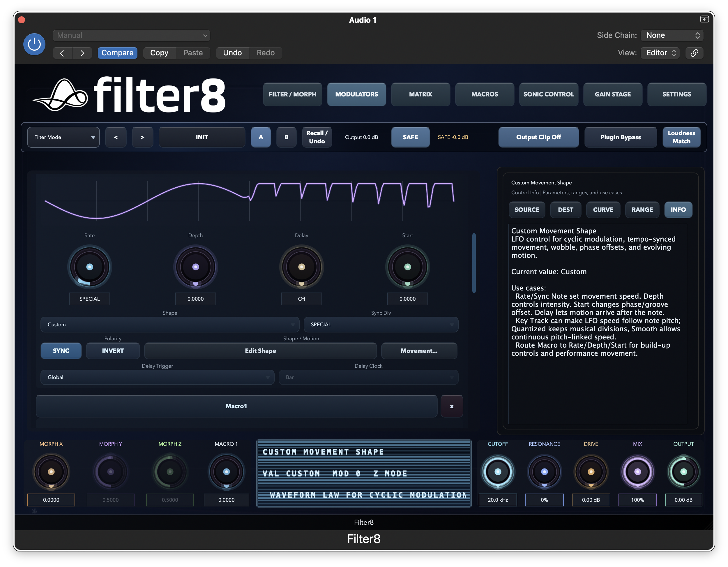Open the Sync Div dropdown showing SPECIAL

click(381, 325)
